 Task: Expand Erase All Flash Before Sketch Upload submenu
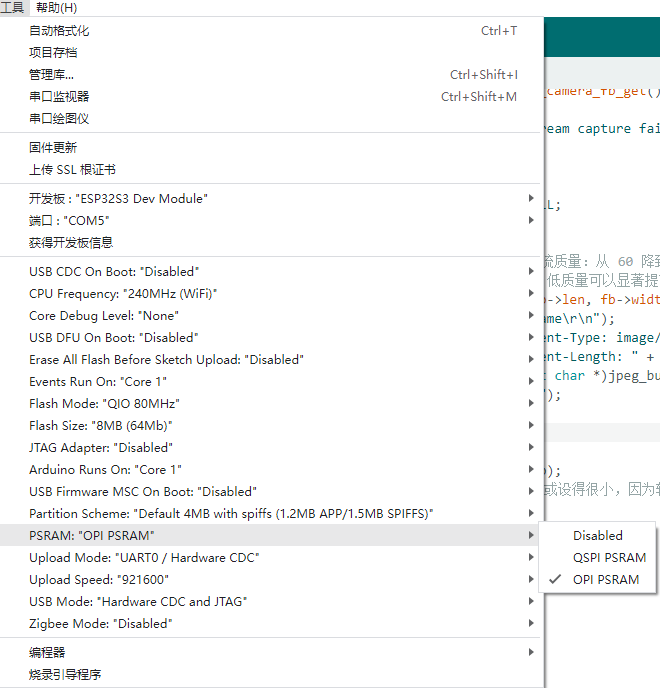click(272, 359)
